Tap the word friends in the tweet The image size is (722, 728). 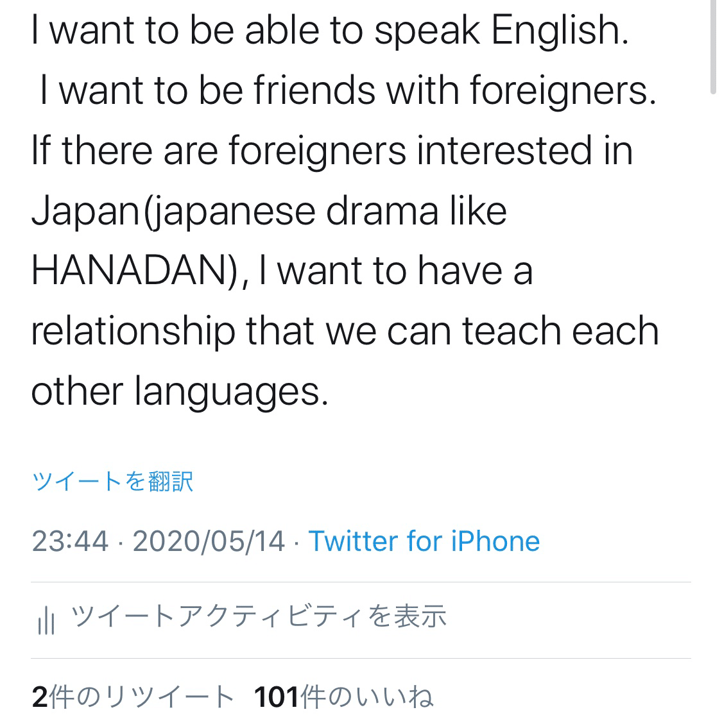point(314,90)
